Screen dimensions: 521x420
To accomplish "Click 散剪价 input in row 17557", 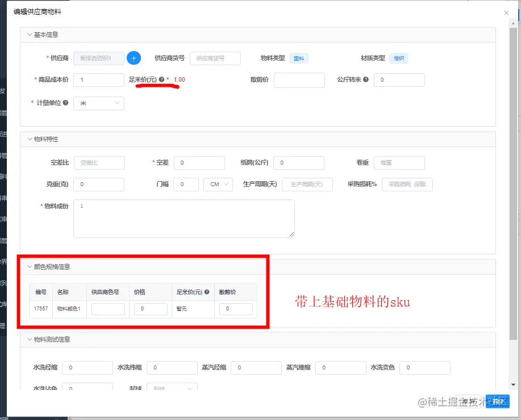I will coord(236,309).
